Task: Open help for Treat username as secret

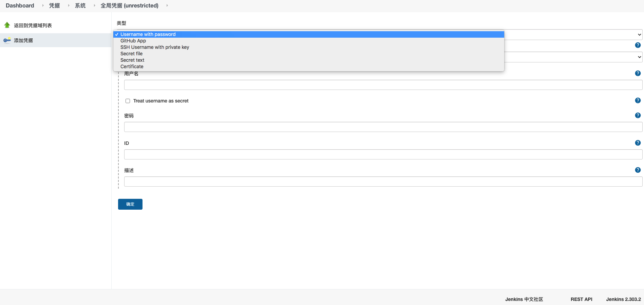Action: (638, 100)
